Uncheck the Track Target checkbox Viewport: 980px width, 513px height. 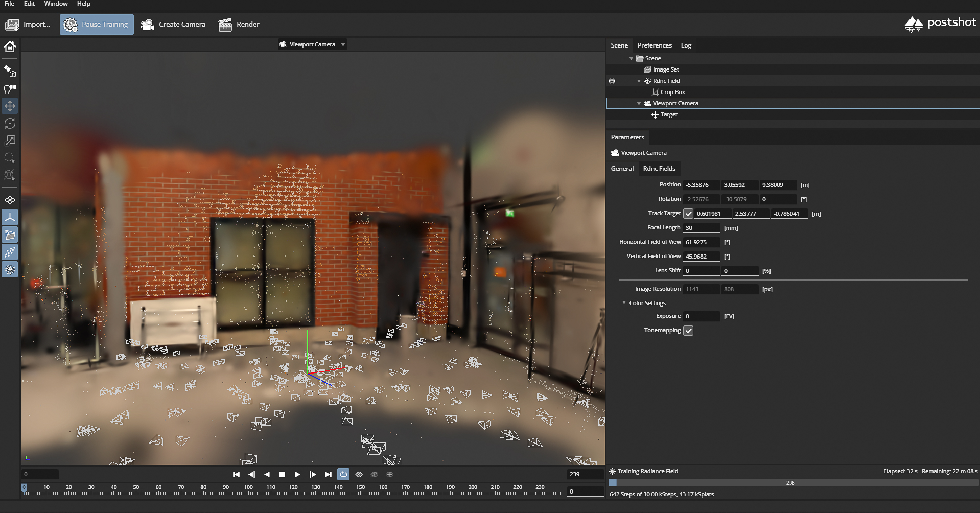point(688,214)
